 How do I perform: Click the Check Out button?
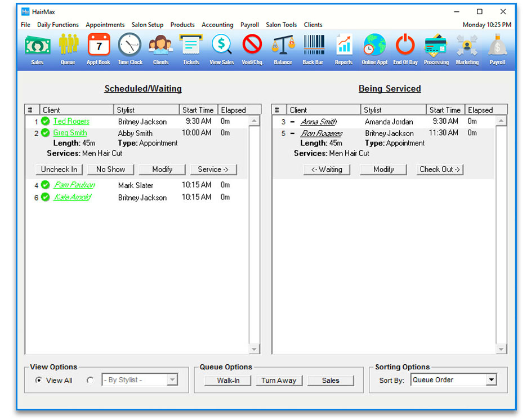point(440,169)
